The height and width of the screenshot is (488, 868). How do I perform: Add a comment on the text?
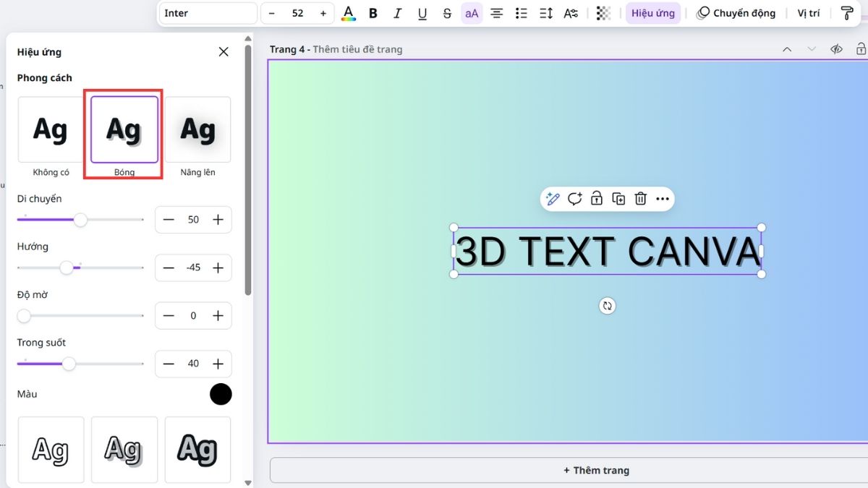(x=575, y=199)
